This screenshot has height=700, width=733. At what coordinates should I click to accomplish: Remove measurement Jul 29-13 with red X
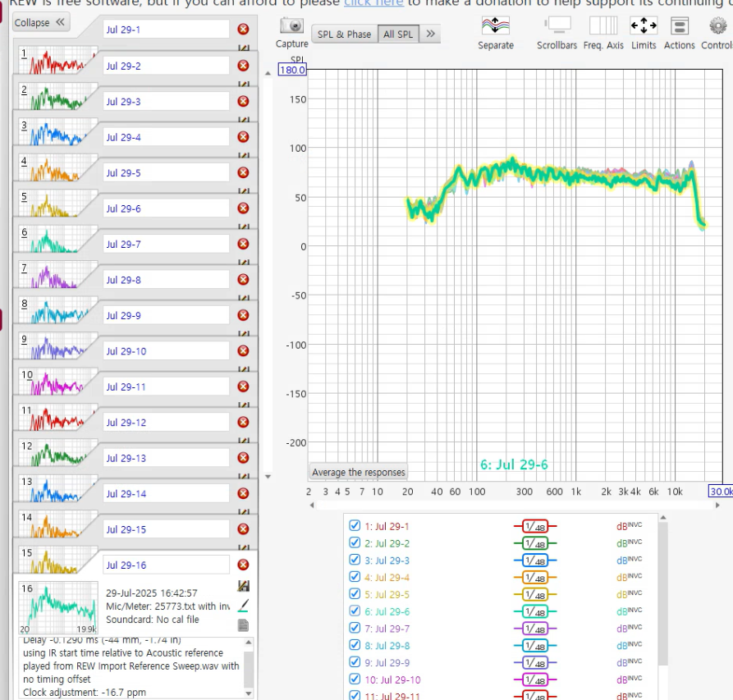[x=243, y=458]
